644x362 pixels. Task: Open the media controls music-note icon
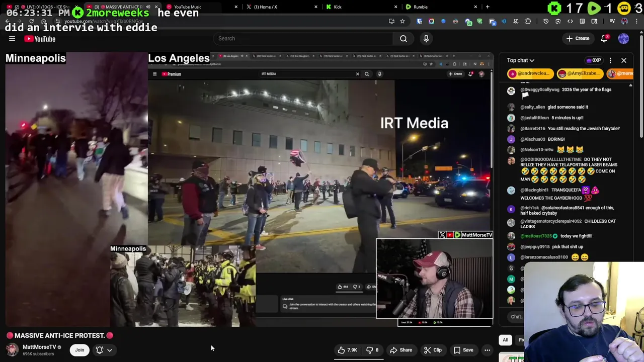[612, 21]
